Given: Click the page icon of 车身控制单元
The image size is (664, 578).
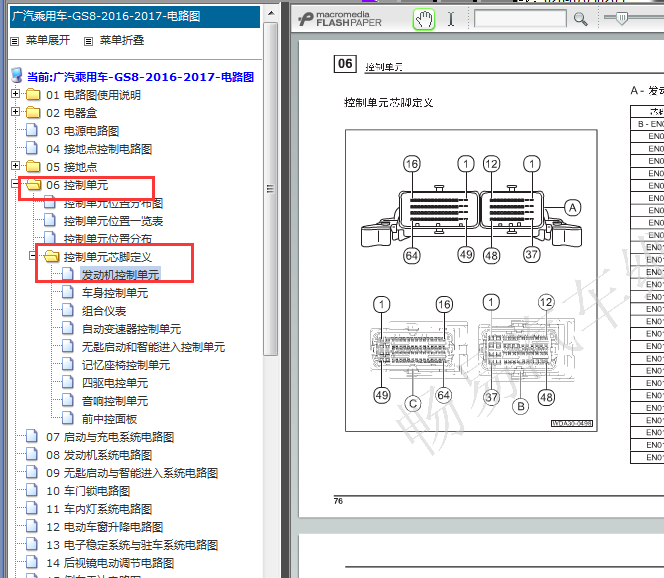Looking at the screenshot, I should click(68, 291).
